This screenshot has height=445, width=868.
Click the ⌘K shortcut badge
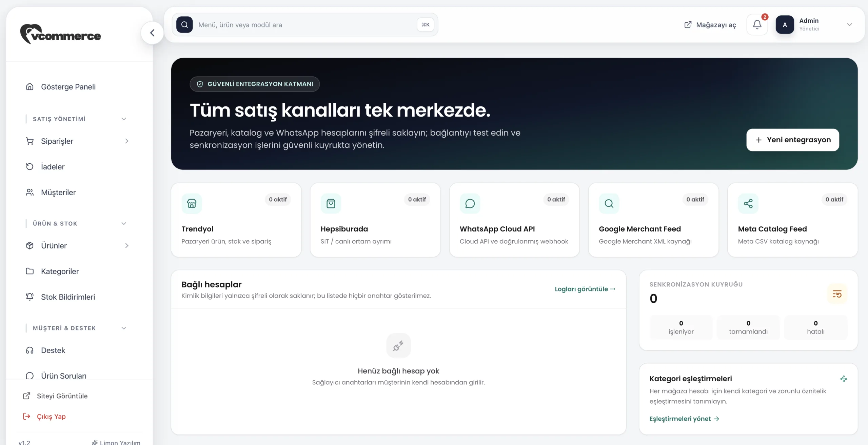pyautogui.click(x=425, y=24)
